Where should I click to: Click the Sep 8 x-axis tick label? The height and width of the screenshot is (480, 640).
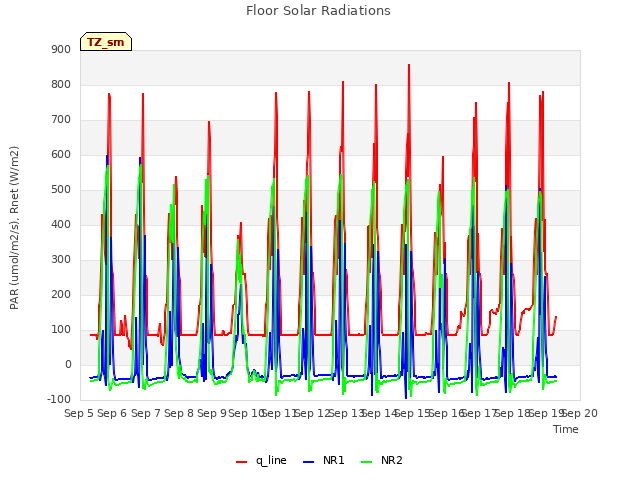[x=179, y=413]
